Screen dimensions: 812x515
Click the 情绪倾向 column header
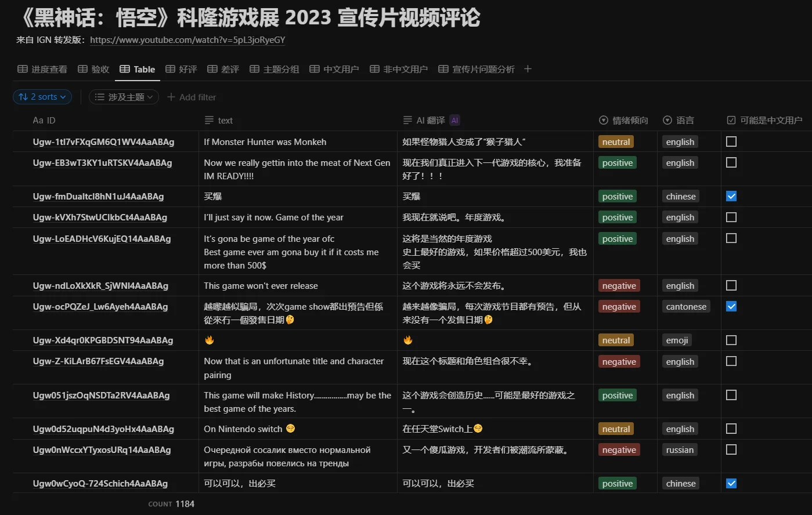click(623, 120)
